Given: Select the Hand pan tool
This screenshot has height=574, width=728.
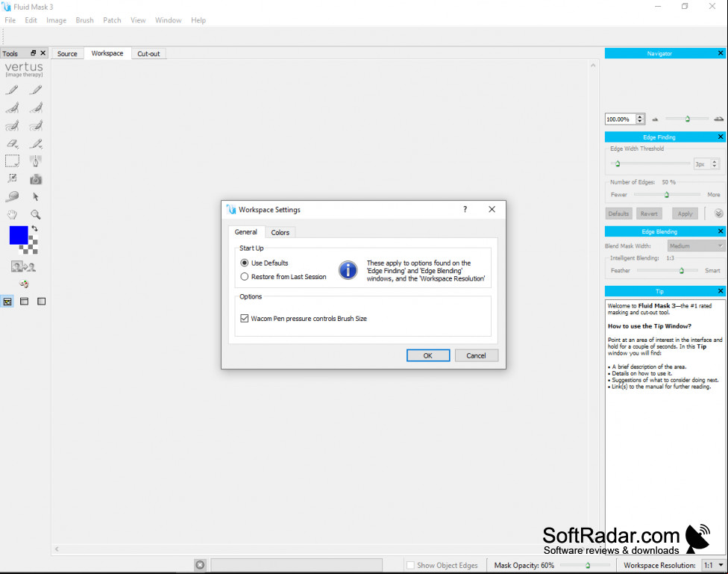Looking at the screenshot, I should point(13,214).
